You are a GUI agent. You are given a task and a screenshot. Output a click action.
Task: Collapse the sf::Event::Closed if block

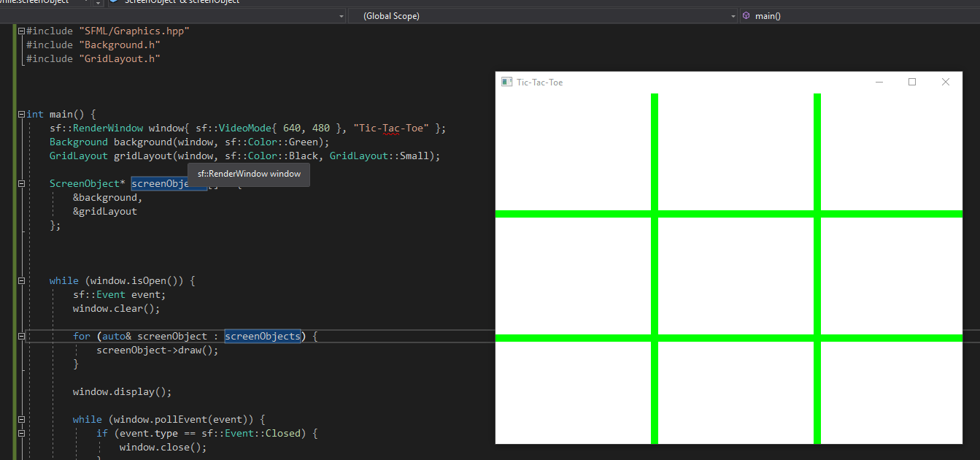pyautogui.click(x=20, y=433)
